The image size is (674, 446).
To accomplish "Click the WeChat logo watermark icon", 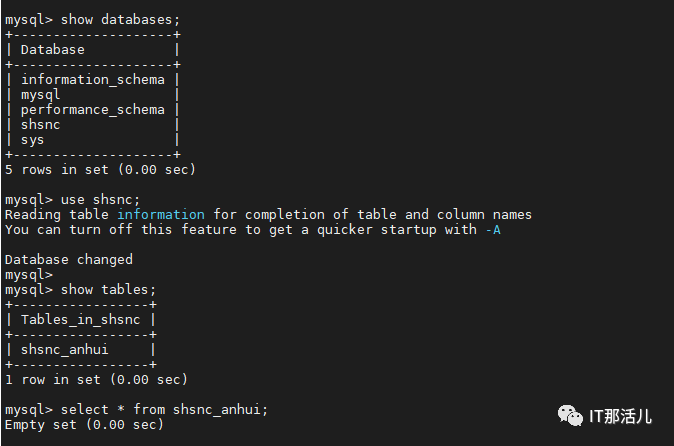I will tap(570, 415).
